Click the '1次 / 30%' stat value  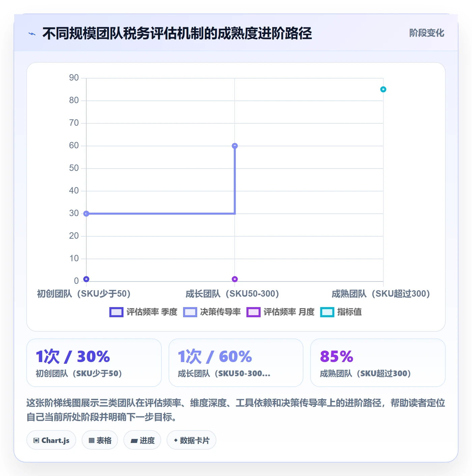tap(73, 357)
